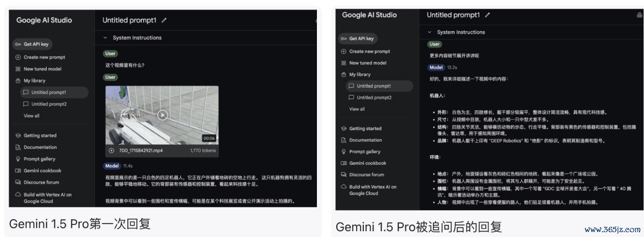Screen dimensions: 644x237
Task: Click the pencil edit icon beside left screenshot's title
Action: 164,20
